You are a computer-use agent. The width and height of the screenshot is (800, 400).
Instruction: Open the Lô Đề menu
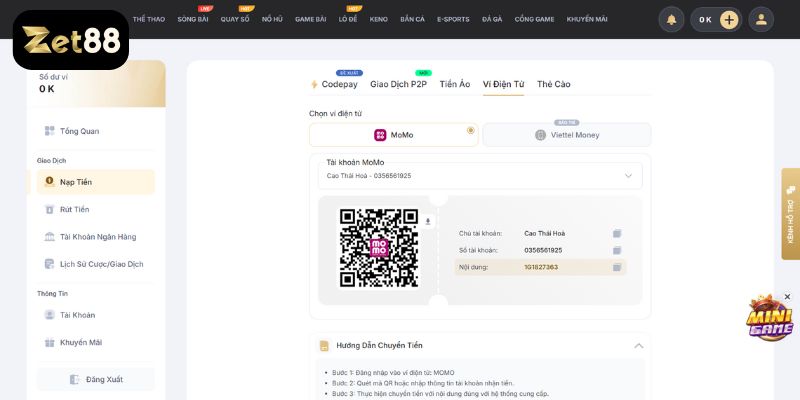point(348,19)
